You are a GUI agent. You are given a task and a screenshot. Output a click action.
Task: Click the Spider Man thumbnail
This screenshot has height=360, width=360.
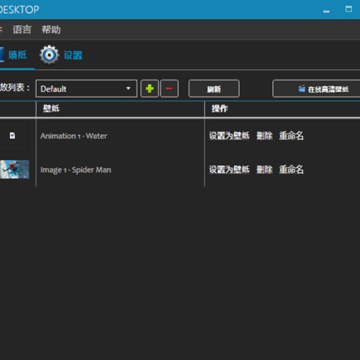(14, 169)
